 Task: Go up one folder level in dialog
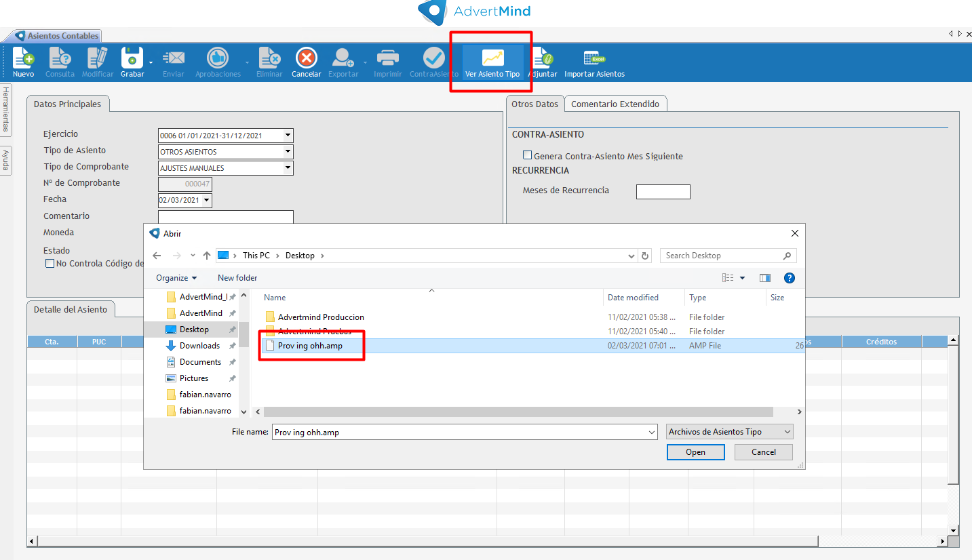207,256
